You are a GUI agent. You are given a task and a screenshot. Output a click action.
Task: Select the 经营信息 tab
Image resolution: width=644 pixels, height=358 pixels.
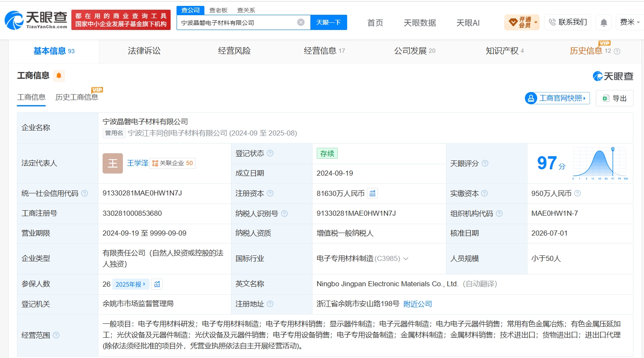click(324, 51)
